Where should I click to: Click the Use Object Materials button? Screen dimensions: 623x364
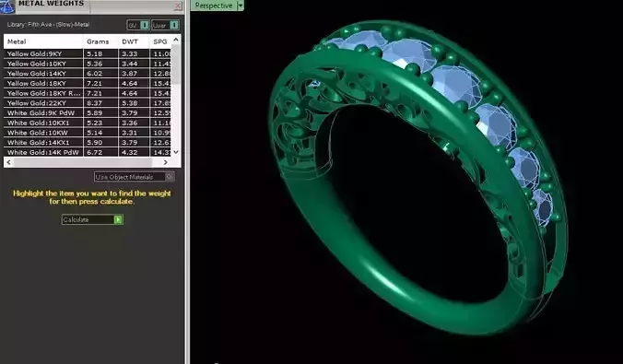click(135, 177)
